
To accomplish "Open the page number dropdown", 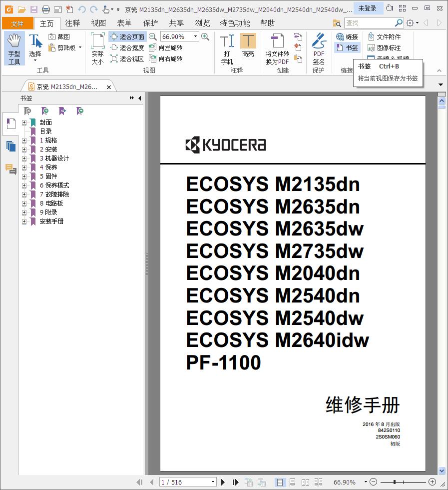I will pos(213,482).
